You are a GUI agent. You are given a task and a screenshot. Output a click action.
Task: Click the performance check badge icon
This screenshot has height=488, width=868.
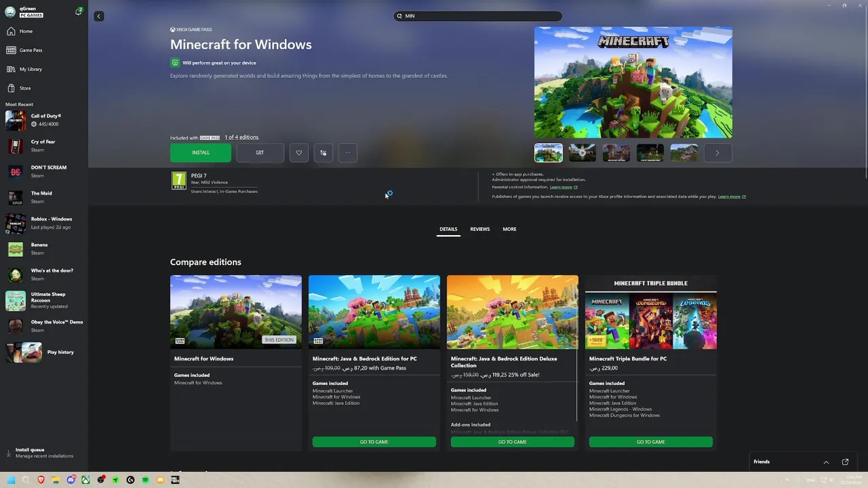175,63
